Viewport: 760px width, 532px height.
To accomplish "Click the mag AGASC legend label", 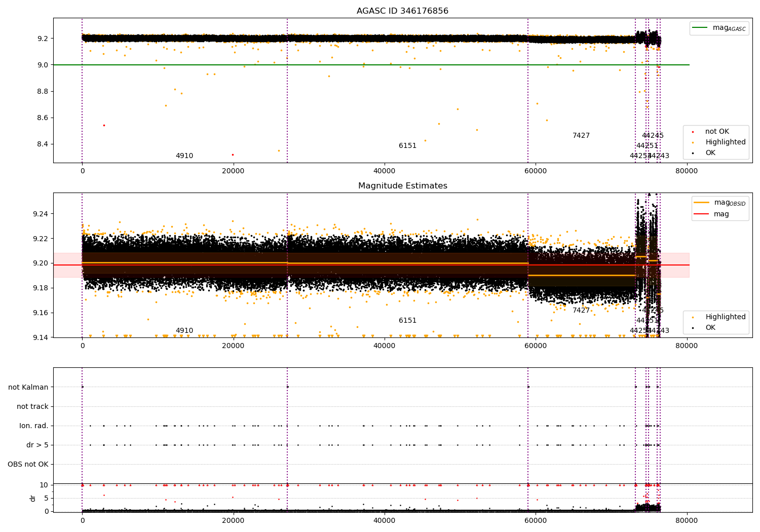I will point(729,28).
